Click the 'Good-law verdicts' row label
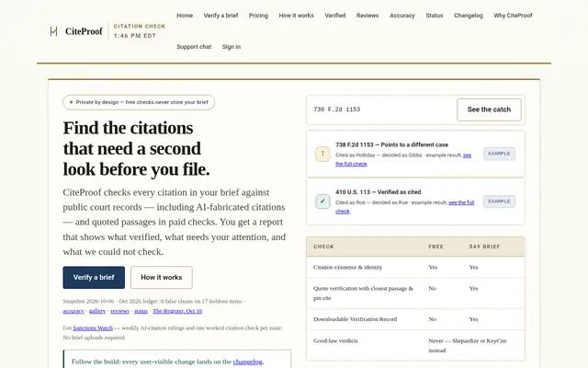The image size is (588, 368). [x=335, y=341]
